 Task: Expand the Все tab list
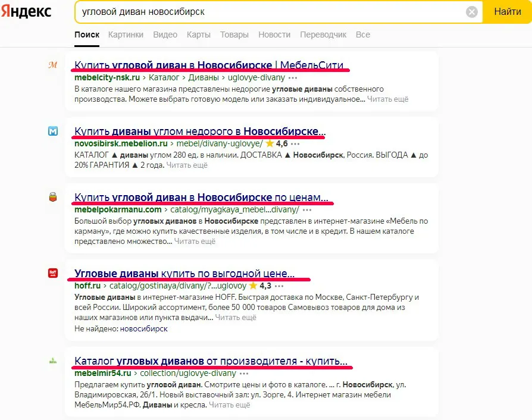(x=362, y=35)
